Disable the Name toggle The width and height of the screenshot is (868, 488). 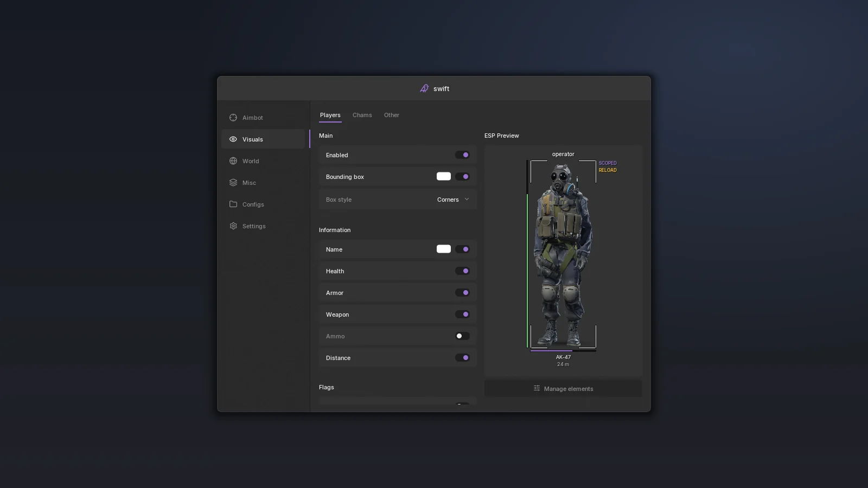coord(462,249)
